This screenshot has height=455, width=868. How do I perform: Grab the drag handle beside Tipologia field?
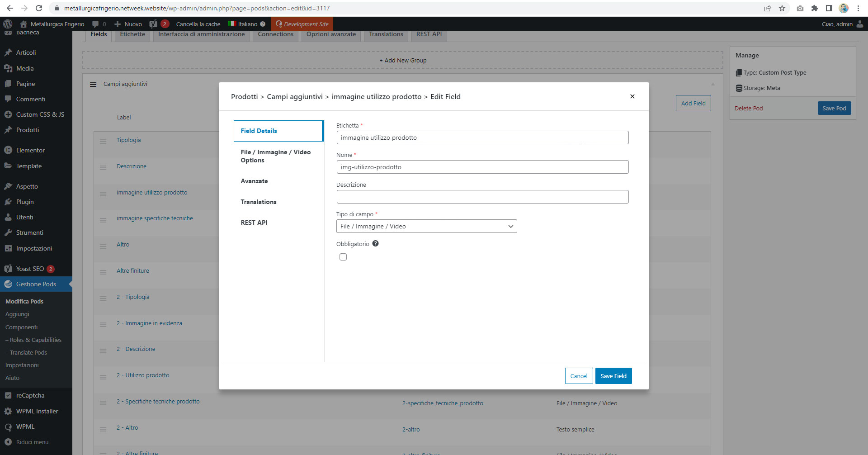point(103,142)
